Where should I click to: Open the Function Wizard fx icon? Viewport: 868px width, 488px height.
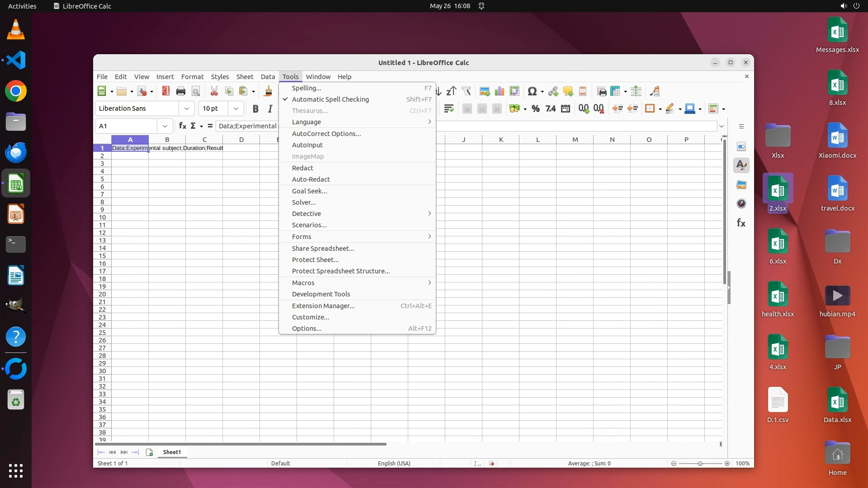click(182, 126)
